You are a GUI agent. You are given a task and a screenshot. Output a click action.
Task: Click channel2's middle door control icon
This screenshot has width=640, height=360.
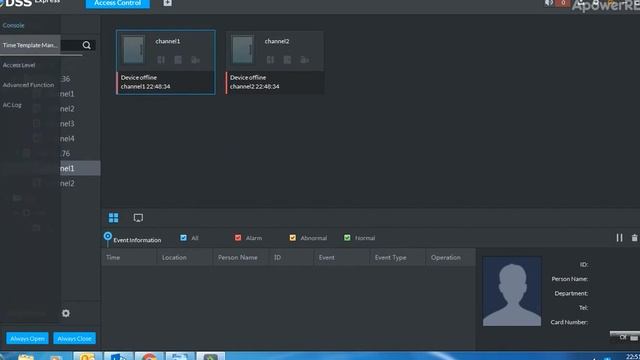(x=287, y=60)
